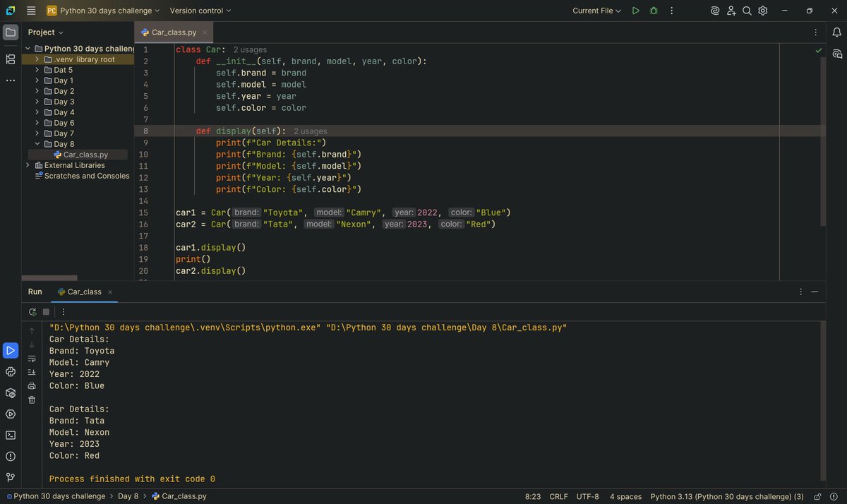Open more run actions next to debug
Image resolution: width=847 pixels, height=504 pixels.
coord(671,11)
